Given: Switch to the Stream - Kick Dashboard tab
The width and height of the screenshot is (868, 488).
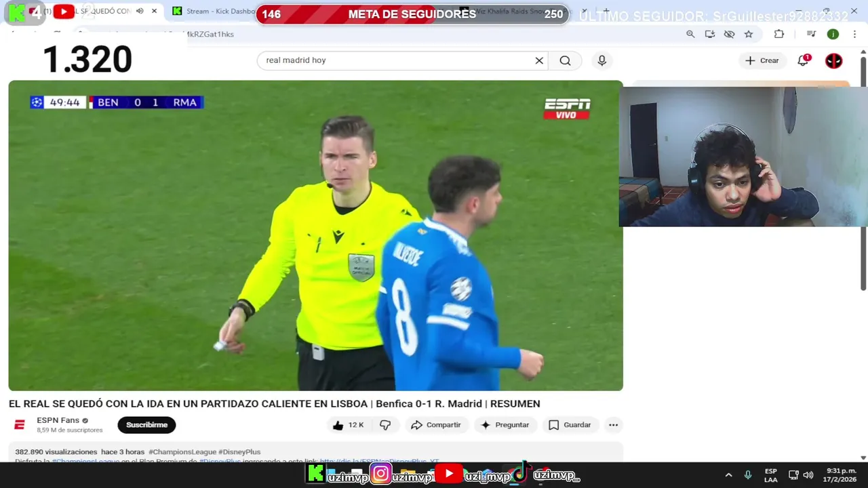Looking at the screenshot, I should click(x=214, y=11).
